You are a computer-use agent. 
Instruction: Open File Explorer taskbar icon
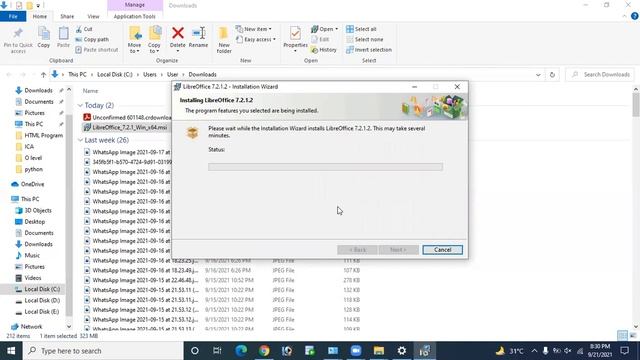(379, 351)
